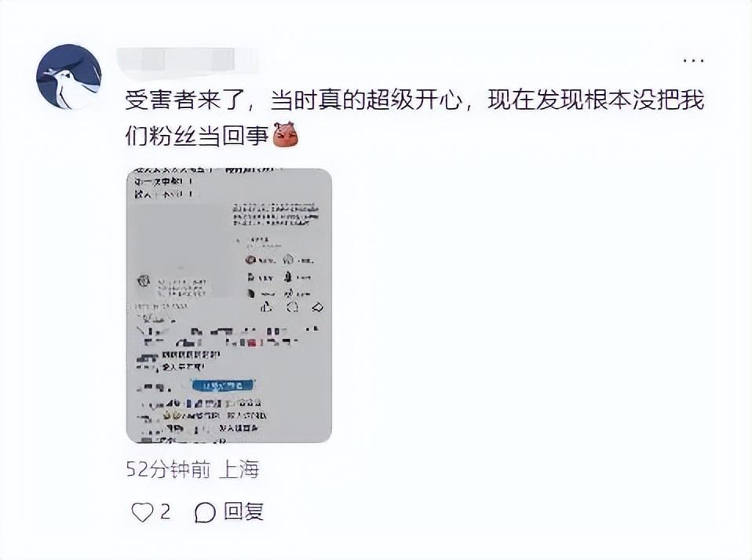Open the commenter's white bird avatar
The image size is (752, 560).
tap(69, 77)
